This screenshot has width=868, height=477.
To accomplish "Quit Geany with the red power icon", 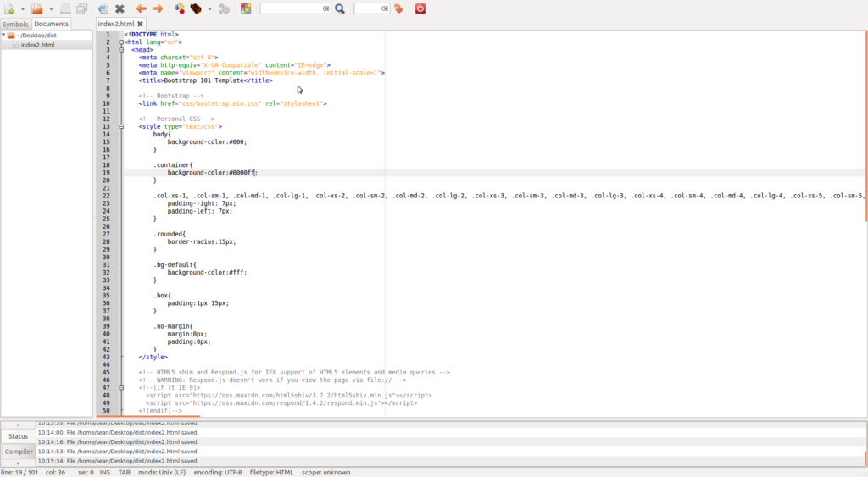I will (420, 8).
